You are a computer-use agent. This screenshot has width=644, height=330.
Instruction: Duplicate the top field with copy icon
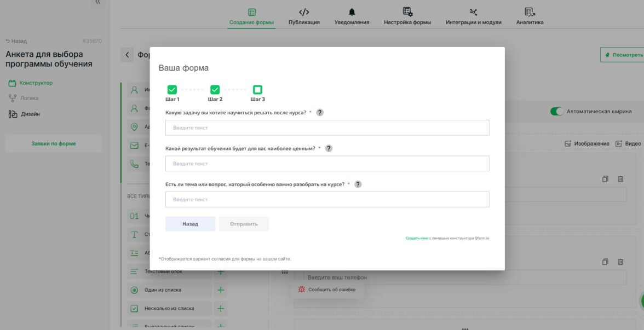605,179
